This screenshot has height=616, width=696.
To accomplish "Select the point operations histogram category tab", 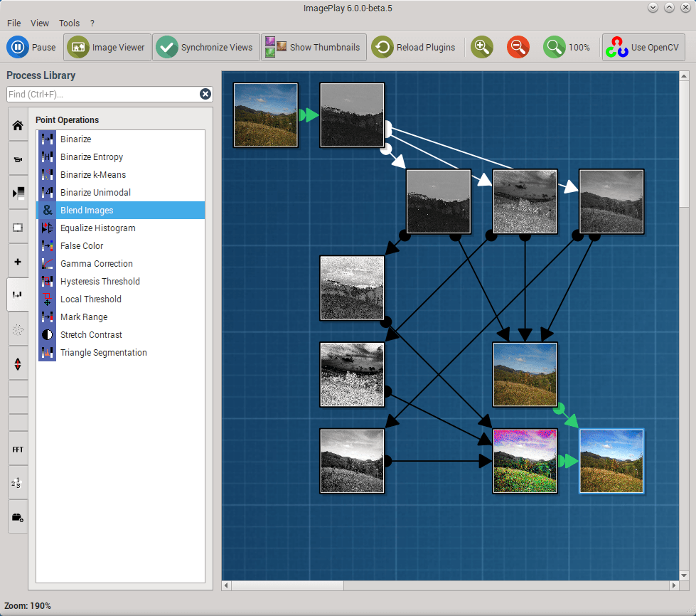I will click(18, 295).
